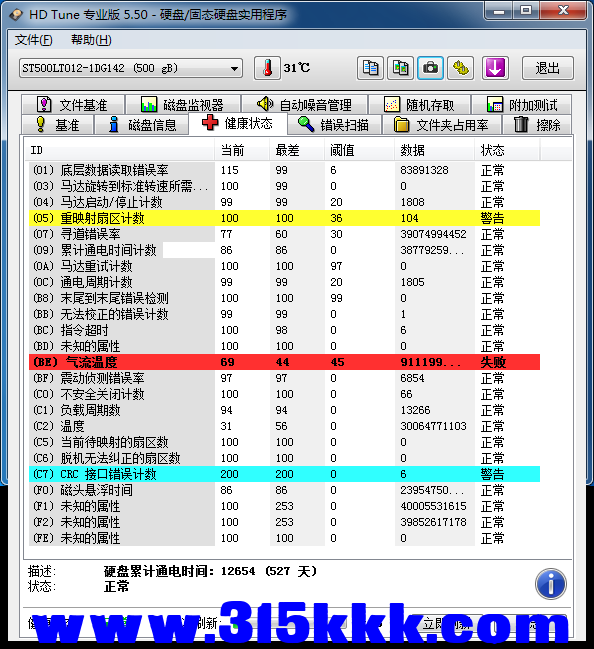Screen dimensions: 594x649
Task: Click the thermometer temperature icon
Action: (267, 68)
